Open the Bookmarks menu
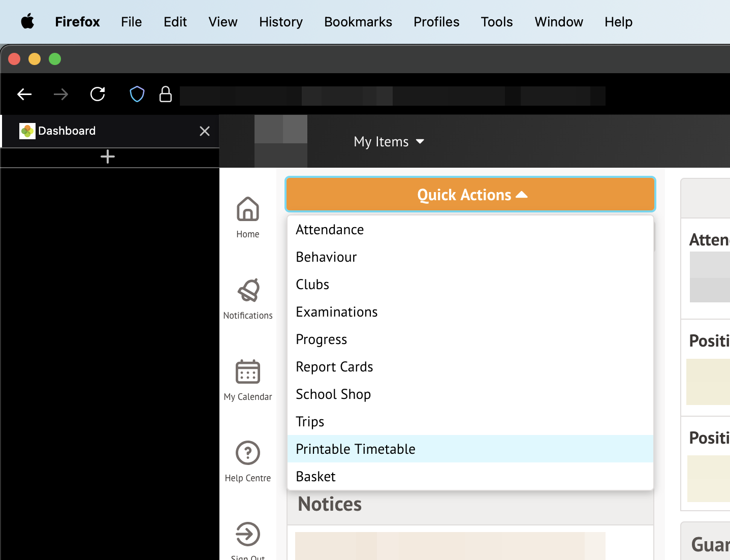730x560 pixels. tap(358, 22)
